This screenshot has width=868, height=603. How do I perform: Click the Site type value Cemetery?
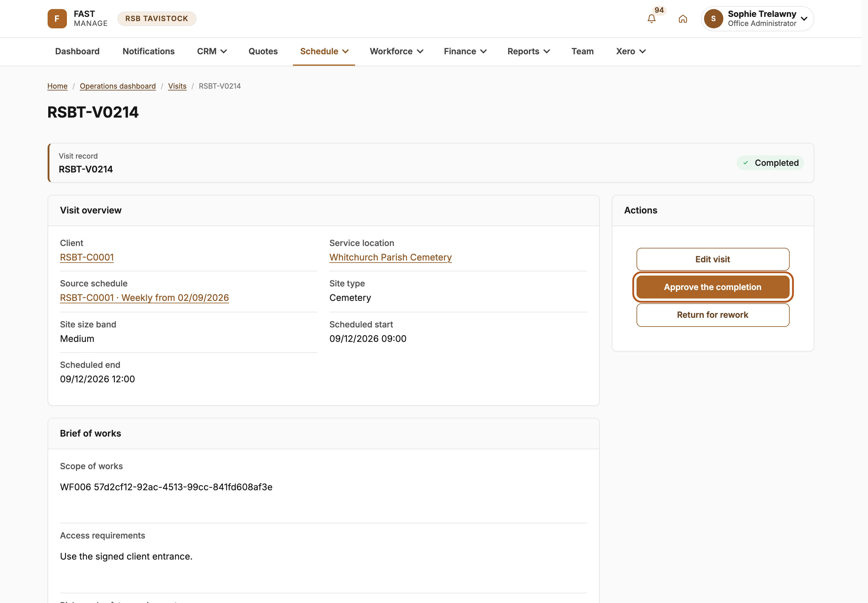tap(350, 298)
